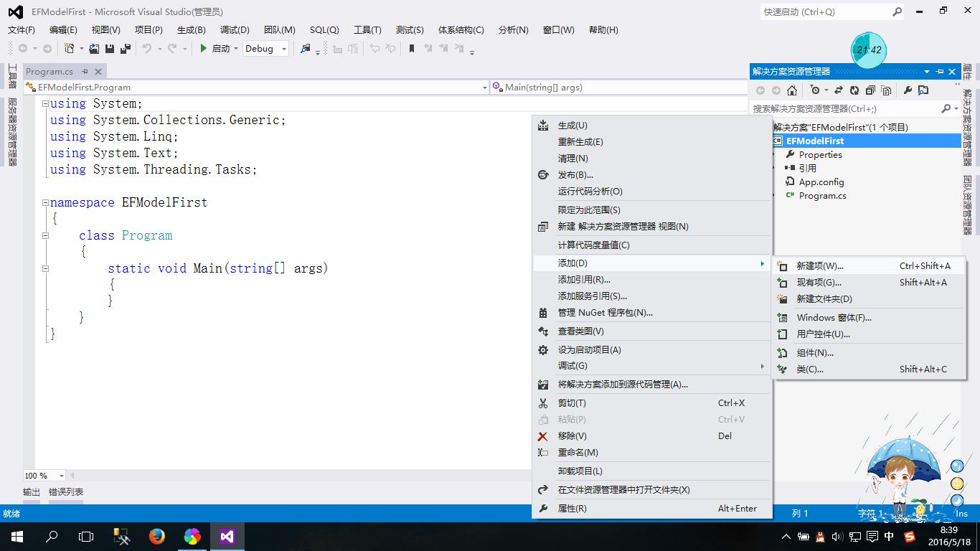Click Solution Explorer search input field

[844, 108]
